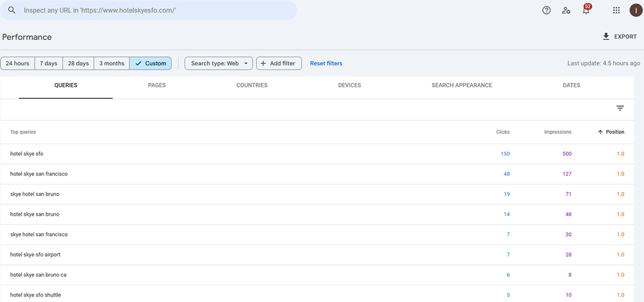The image size is (644, 302).
Task: Click the table filter rows icon
Action: coord(620,108)
